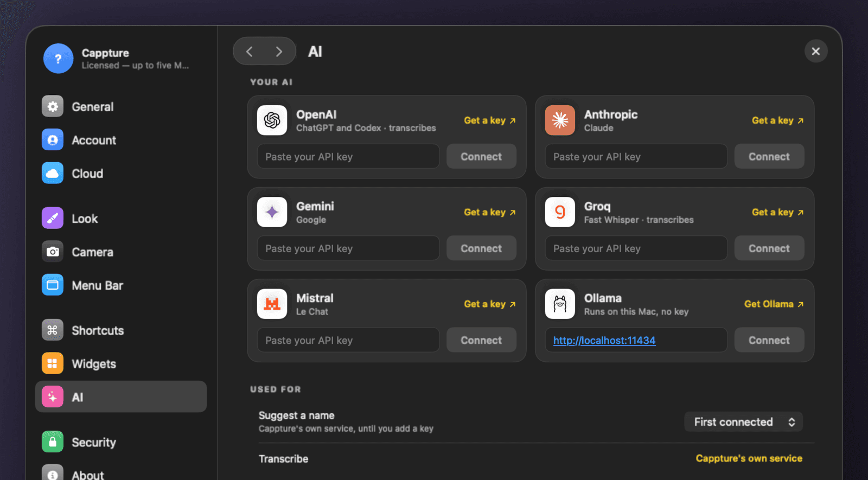The height and width of the screenshot is (480, 868).
Task: Go forward with the right chevron
Action: coord(279,52)
